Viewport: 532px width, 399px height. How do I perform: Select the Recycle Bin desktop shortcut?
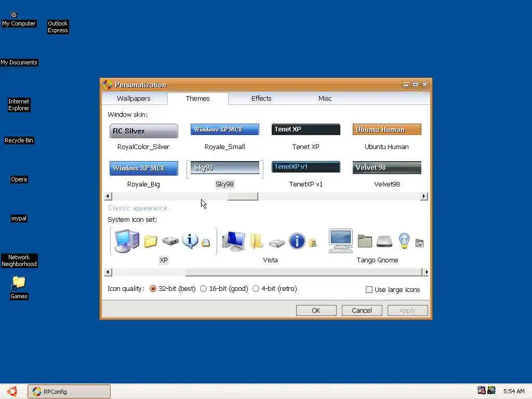click(x=19, y=140)
